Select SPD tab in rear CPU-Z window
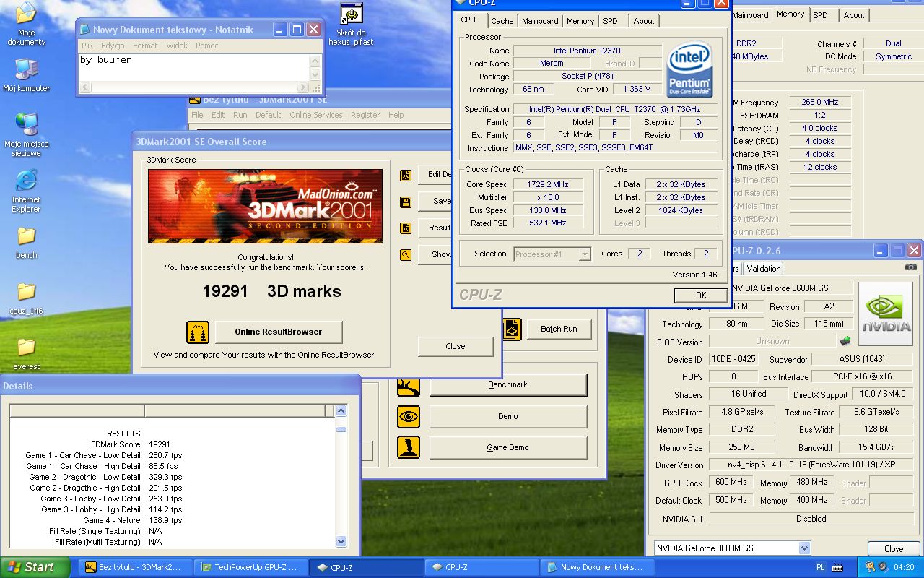The height and width of the screenshot is (578, 924). tap(821, 15)
